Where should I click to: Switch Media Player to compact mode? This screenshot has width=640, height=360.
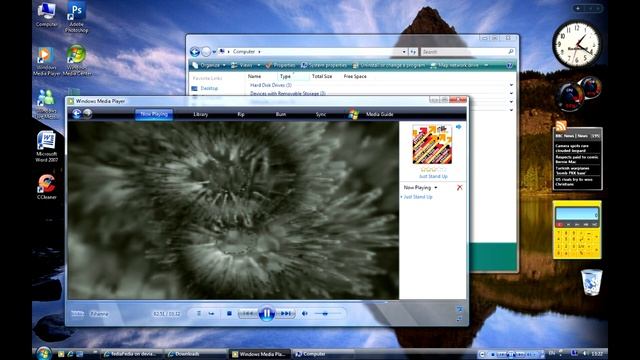459,319
